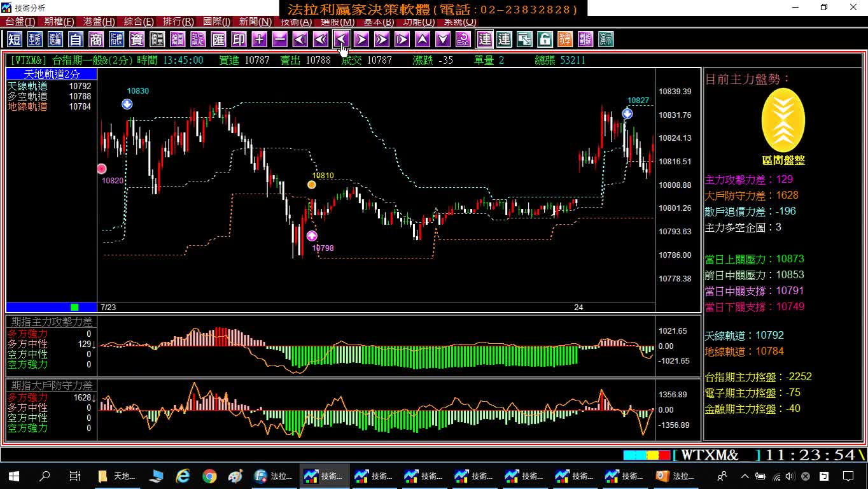Open the 天地 folder in the taskbar
The width and height of the screenshot is (868, 489).
(118, 476)
